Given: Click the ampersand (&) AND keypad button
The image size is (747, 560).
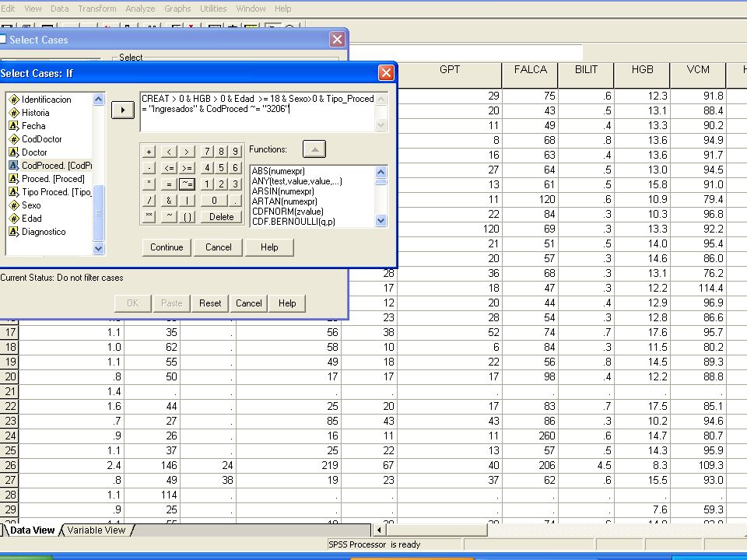Looking at the screenshot, I should (x=169, y=201).
